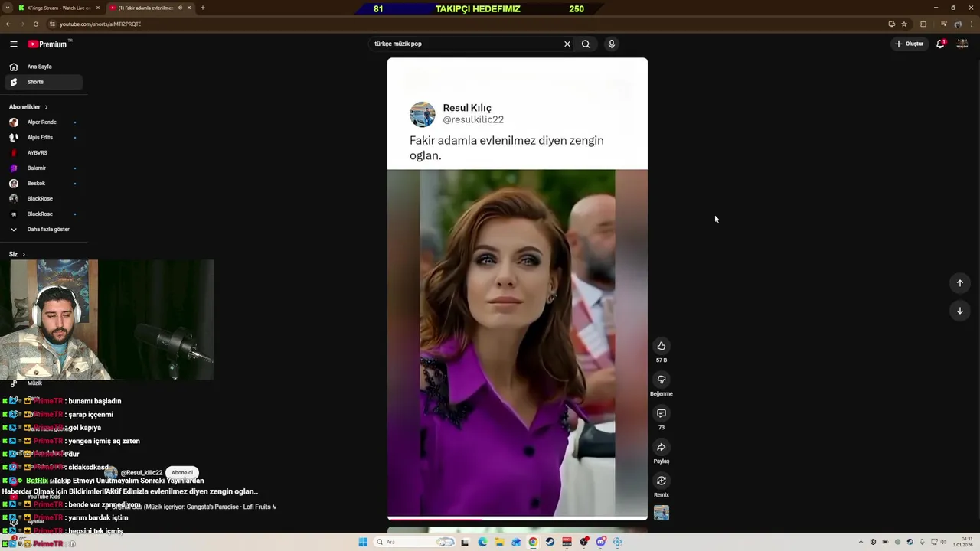980x551 pixels.
Task: Open a new browser tab
Action: [202, 8]
